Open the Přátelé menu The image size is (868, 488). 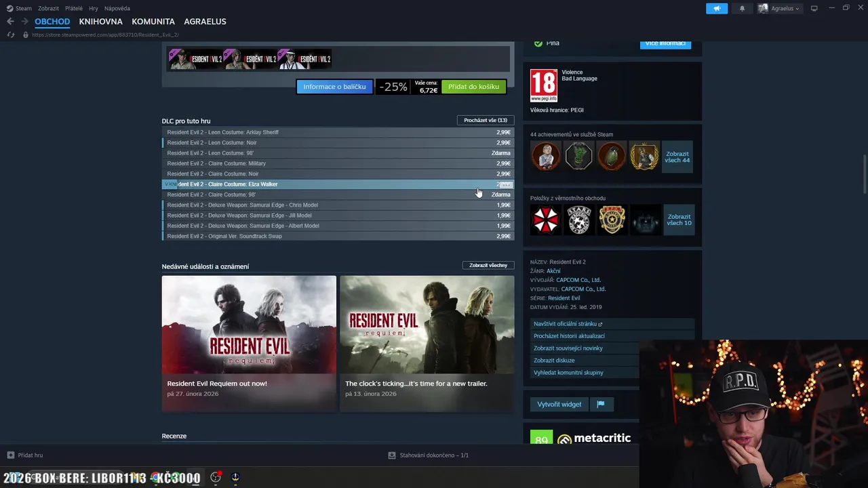point(74,8)
